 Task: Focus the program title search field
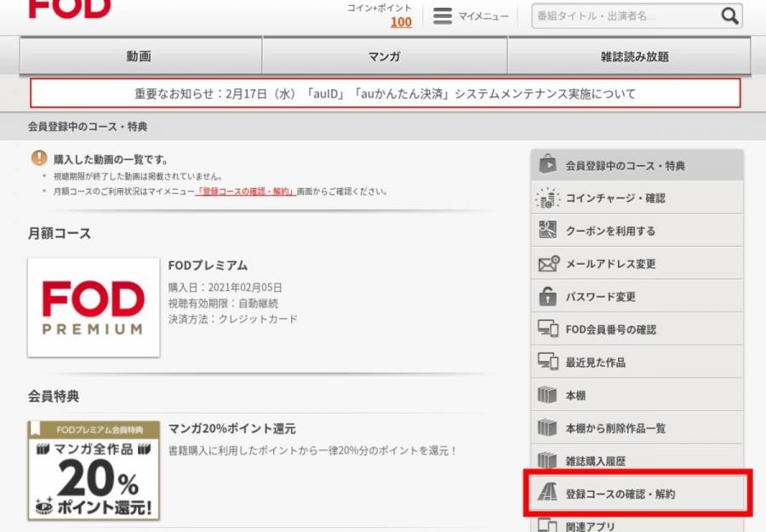click(626, 15)
